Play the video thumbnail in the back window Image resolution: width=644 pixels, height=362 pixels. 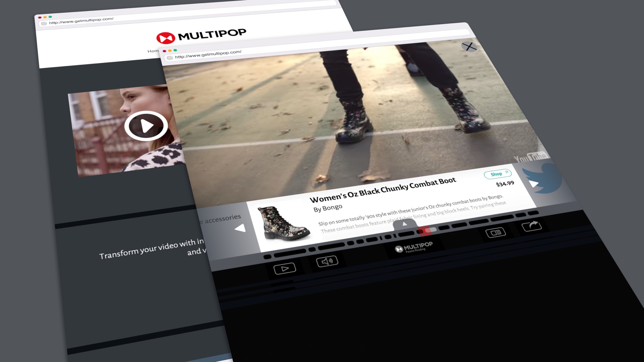click(146, 126)
